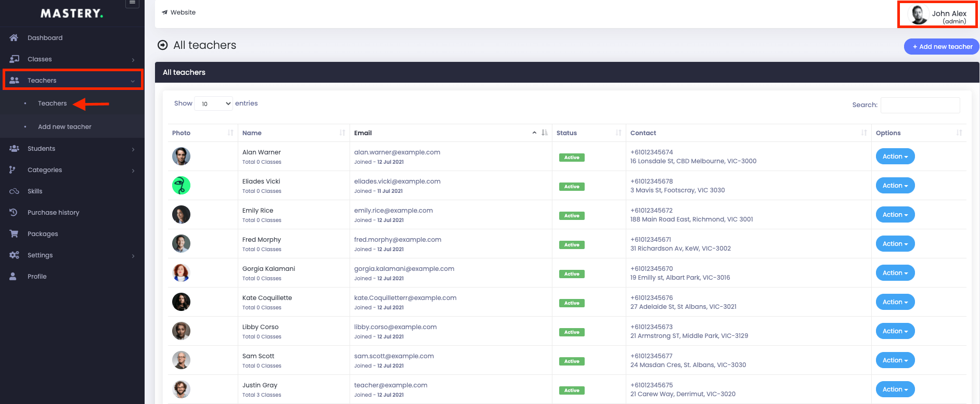Image resolution: width=980 pixels, height=404 pixels.
Task: Open Action dropdown for Libby Corso
Action: pos(895,331)
